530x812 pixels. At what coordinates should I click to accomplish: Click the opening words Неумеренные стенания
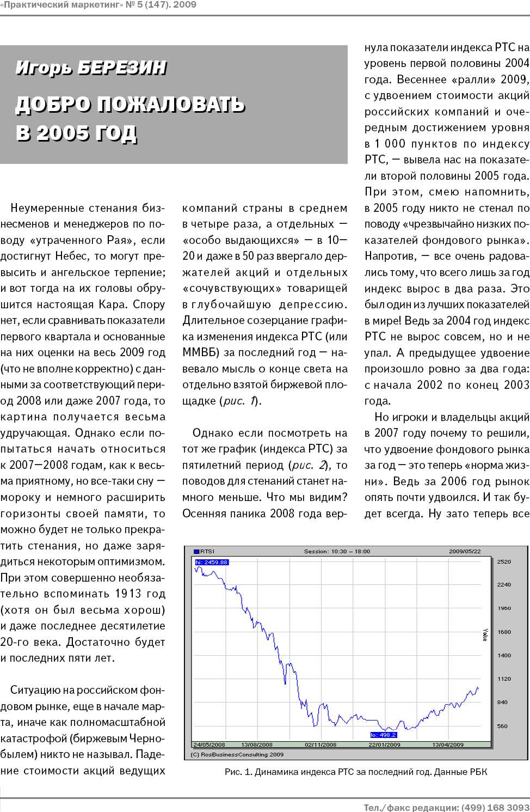point(73,208)
